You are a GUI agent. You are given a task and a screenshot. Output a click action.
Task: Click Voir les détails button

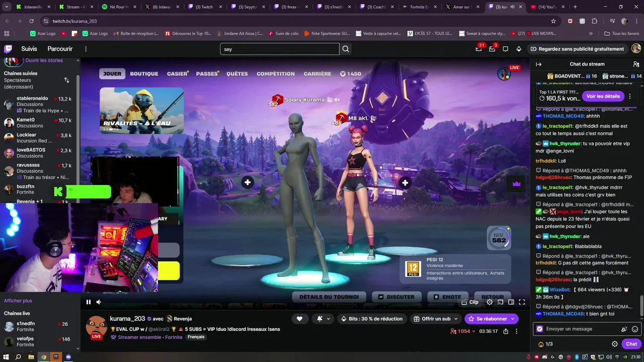click(603, 96)
